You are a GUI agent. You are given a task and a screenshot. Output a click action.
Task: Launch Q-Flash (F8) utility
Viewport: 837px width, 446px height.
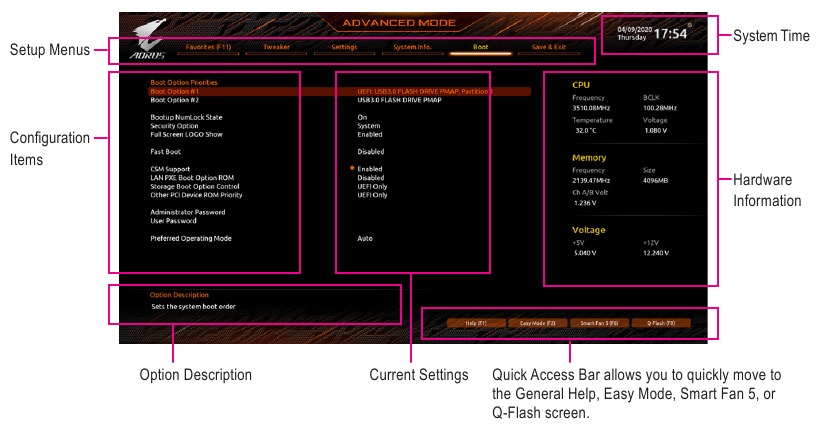click(x=660, y=323)
